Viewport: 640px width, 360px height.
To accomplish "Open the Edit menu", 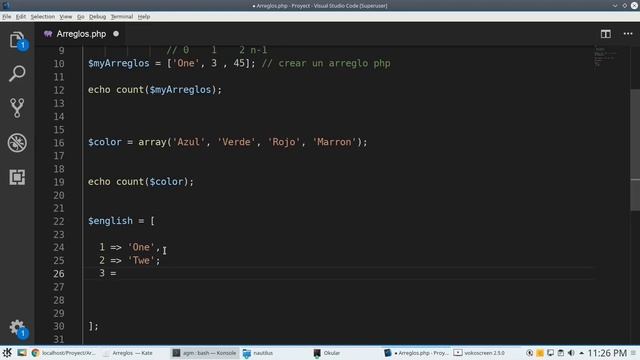I will click(21, 16).
